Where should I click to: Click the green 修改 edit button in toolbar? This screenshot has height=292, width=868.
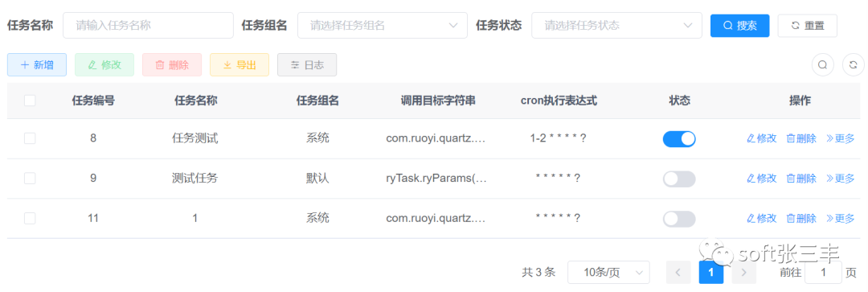coord(104,65)
